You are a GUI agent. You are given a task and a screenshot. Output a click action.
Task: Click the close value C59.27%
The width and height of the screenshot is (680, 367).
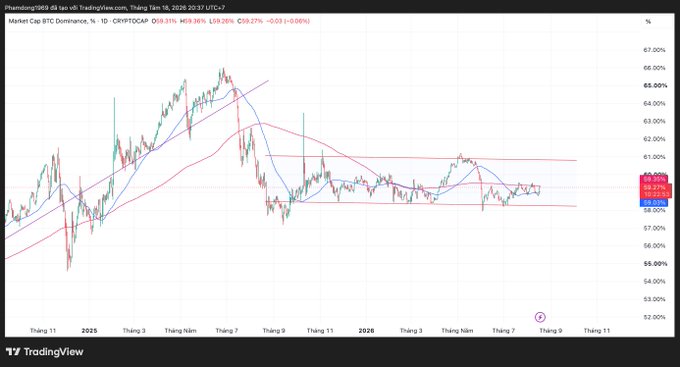pos(250,21)
